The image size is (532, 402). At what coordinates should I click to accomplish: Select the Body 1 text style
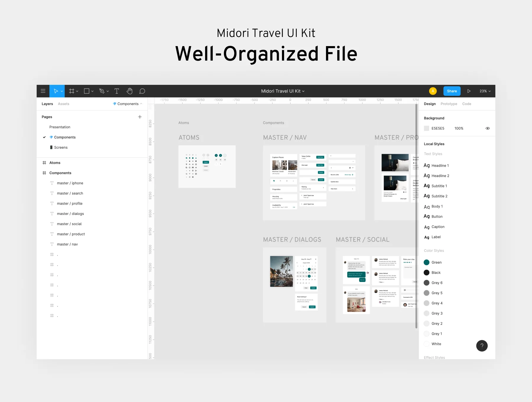[433, 206]
